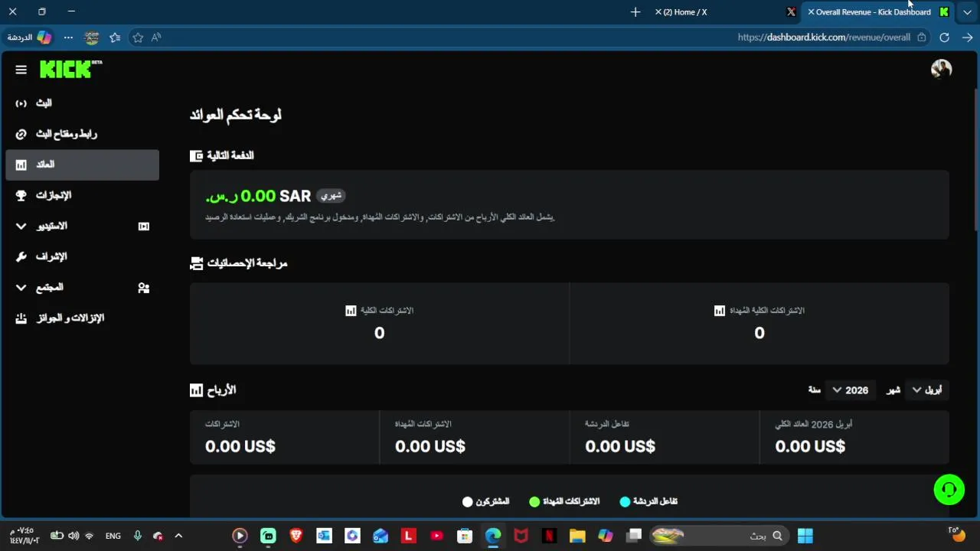This screenshot has height=551, width=980.
Task: Open Outlook from the taskbar
Action: tap(324, 536)
